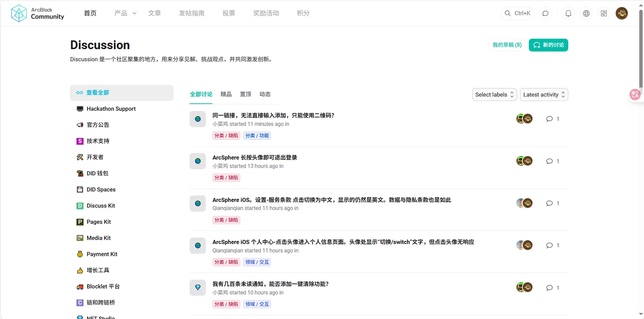Click the thumbs-up icon for 增长工具
Viewport: 644px width, 319px height.
(80, 270)
